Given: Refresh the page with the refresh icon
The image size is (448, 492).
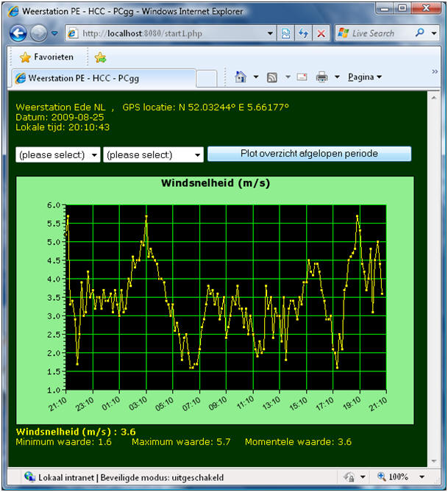Looking at the screenshot, I should coord(303,33).
